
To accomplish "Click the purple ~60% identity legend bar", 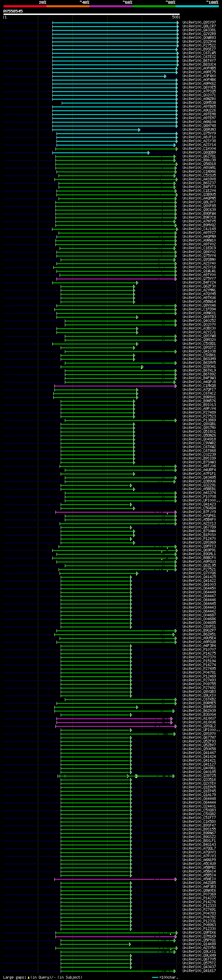I will pos(111,6).
